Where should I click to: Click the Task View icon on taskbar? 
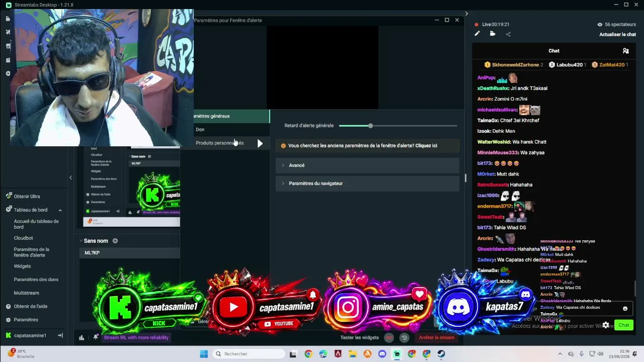[x=293, y=354]
